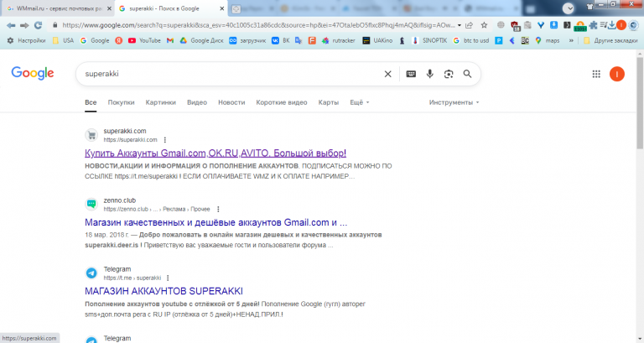The width and height of the screenshot is (644, 343).
Task: Open the Инструменты dropdown
Action: click(454, 102)
